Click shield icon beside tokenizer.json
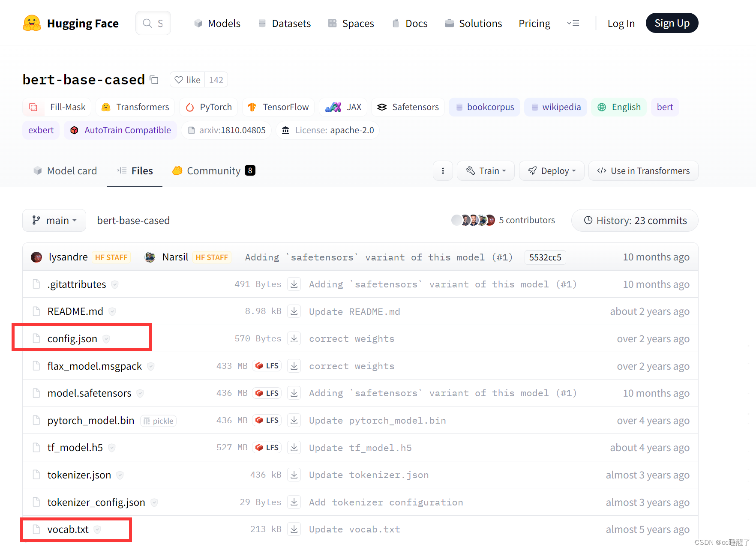 pyautogui.click(x=120, y=475)
